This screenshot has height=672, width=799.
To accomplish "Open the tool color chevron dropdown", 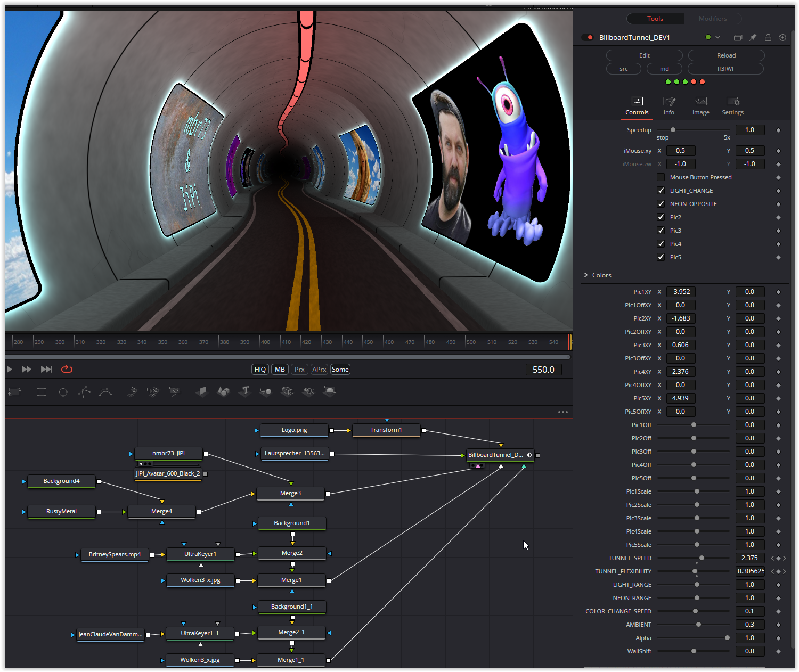I will [x=718, y=37].
